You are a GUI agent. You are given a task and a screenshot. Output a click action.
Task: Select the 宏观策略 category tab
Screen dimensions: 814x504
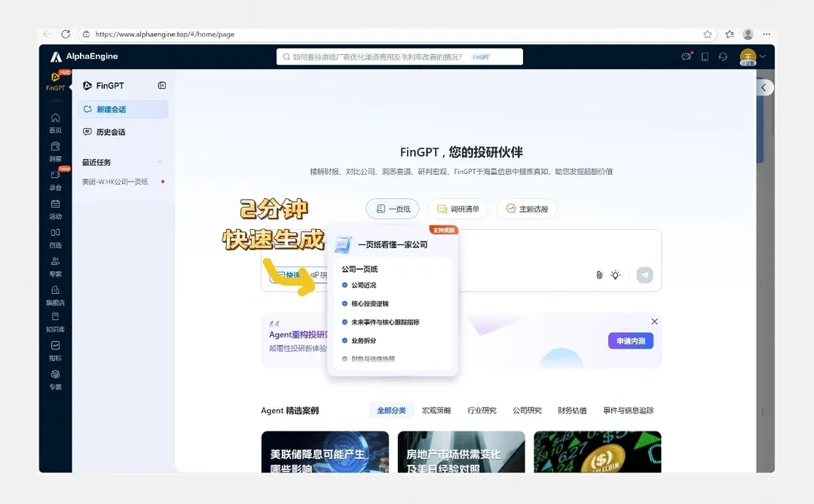tap(436, 410)
